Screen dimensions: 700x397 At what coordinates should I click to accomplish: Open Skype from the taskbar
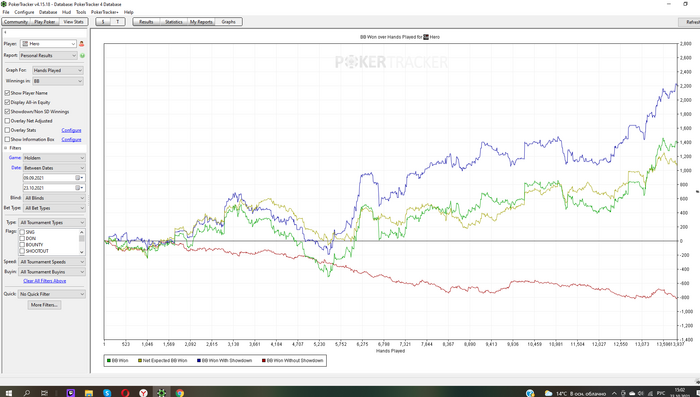[x=107, y=393]
